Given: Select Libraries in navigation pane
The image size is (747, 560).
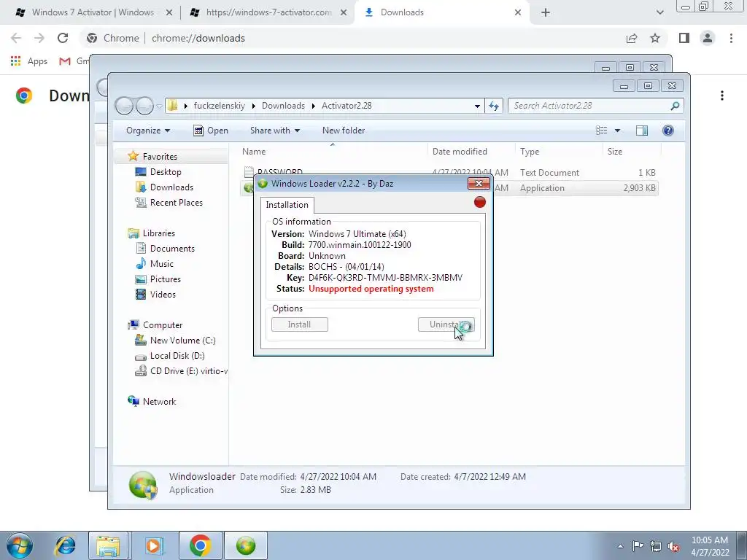Looking at the screenshot, I should pyautogui.click(x=158, y=233).
